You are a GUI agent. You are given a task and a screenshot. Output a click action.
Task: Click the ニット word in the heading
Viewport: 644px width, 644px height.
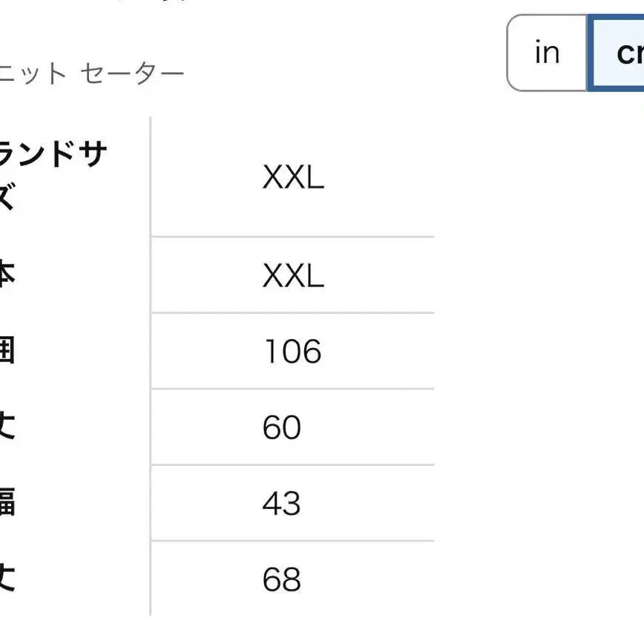point(33,73)
